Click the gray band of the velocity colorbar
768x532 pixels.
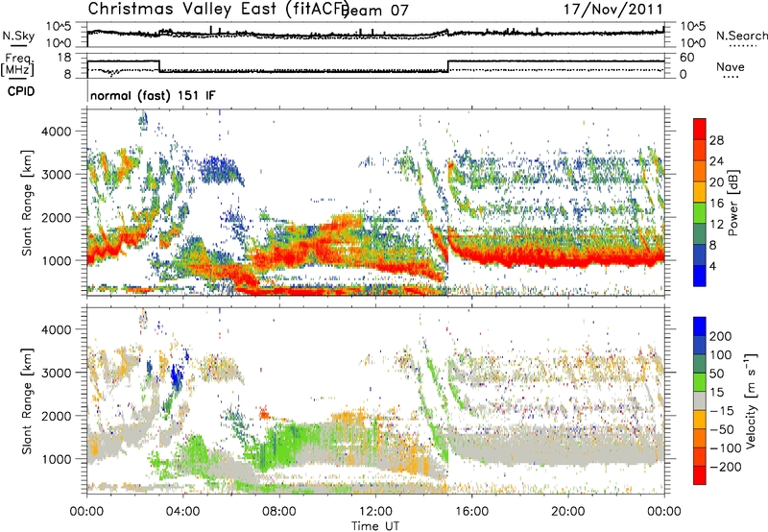point(700,400)
